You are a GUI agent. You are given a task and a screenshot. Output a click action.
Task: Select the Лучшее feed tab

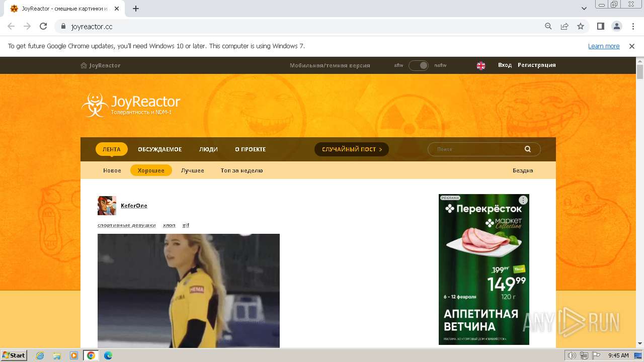click(193, 170)
